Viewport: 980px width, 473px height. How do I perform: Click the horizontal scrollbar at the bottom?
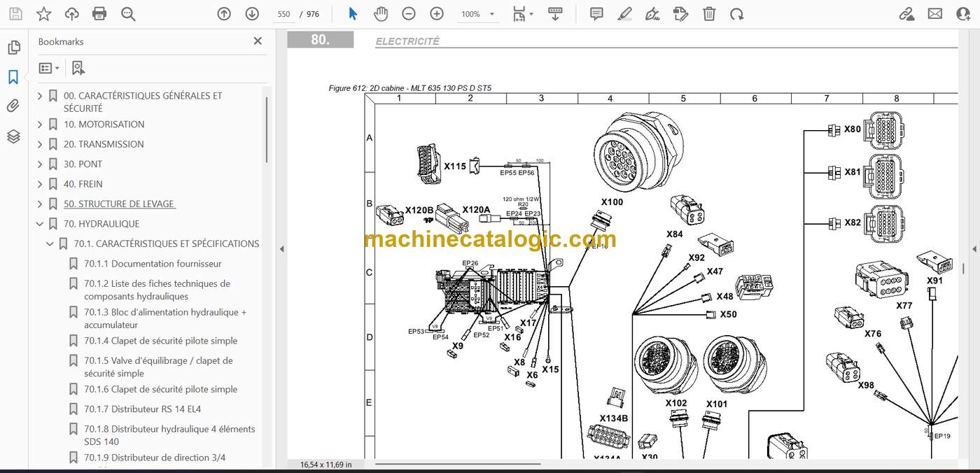point(458,463)
